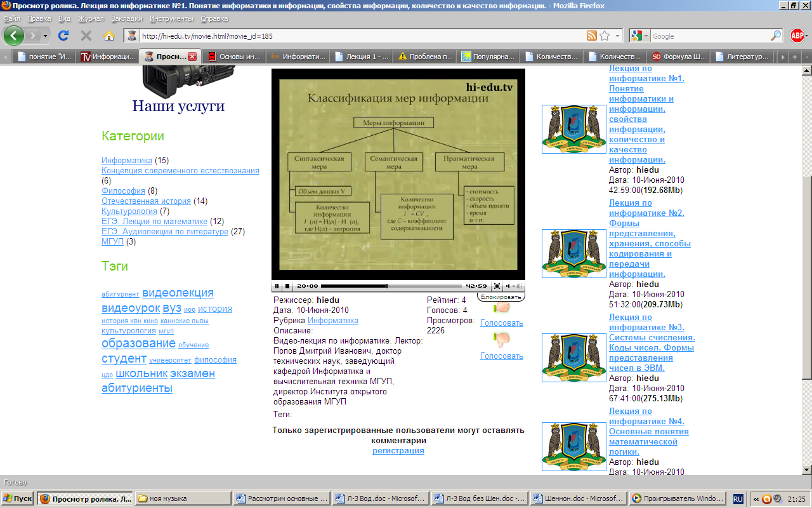This screenshot has height=508, width=812.
Task: Open the Вид menu
Action: [64, 18]
